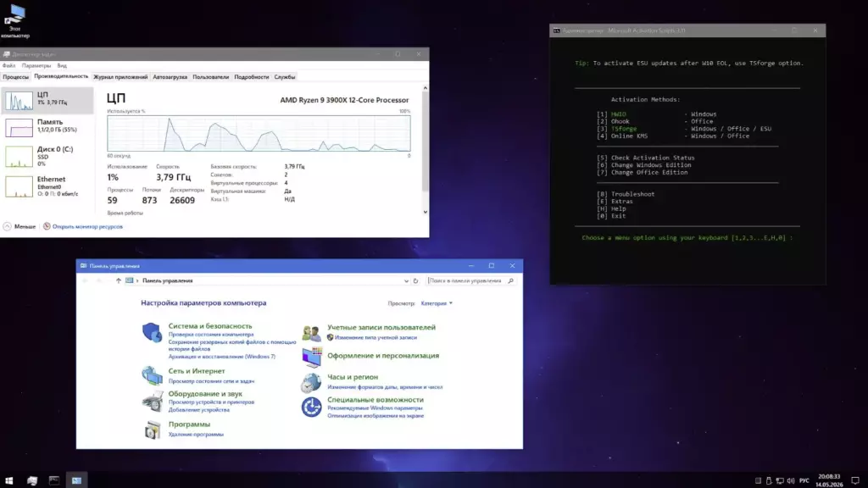This screenshot has height=488, width=868.
Task: Switch to the Подробности tab
Action: (251, 77)
